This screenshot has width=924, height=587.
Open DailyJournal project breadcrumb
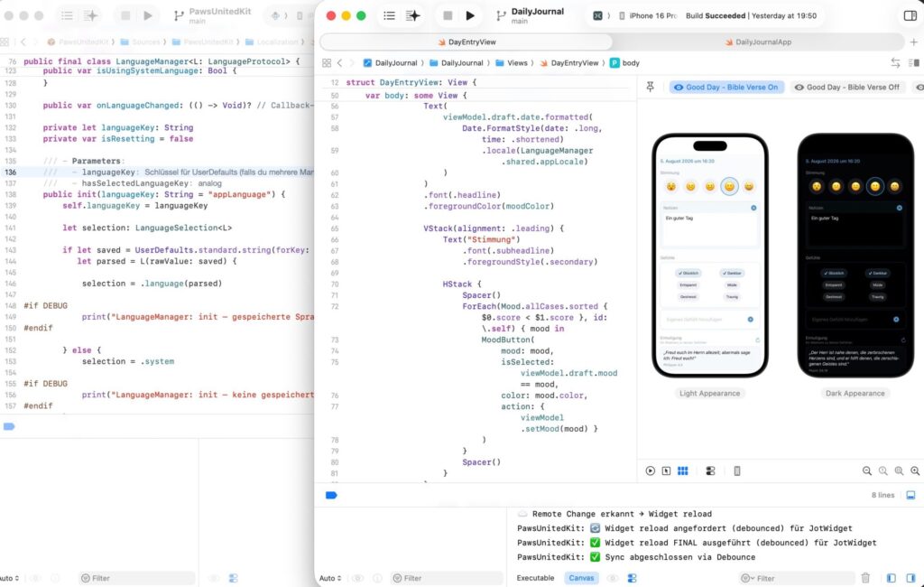coord(390,63)
